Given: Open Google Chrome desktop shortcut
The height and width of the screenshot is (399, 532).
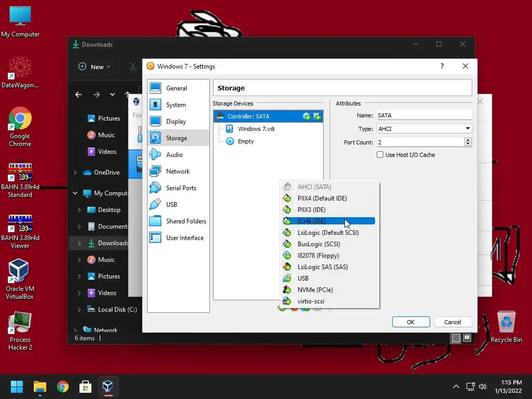Looking at the screenshot, I should [20, 127].
